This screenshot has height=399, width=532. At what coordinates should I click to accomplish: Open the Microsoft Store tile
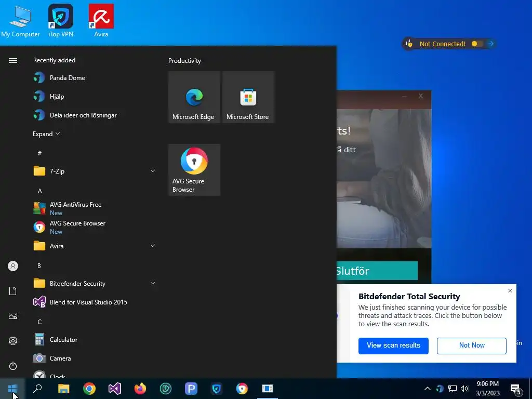click(x=248, y=97)
